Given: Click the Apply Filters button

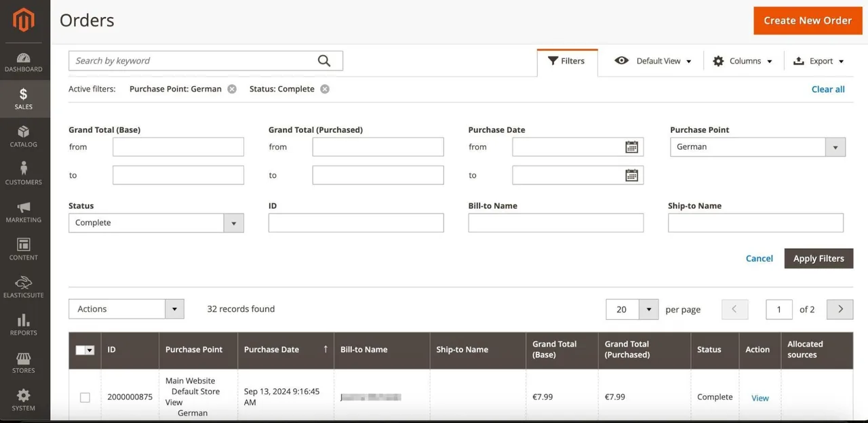Looking at the screenshot, I should [x=818, y=258].
